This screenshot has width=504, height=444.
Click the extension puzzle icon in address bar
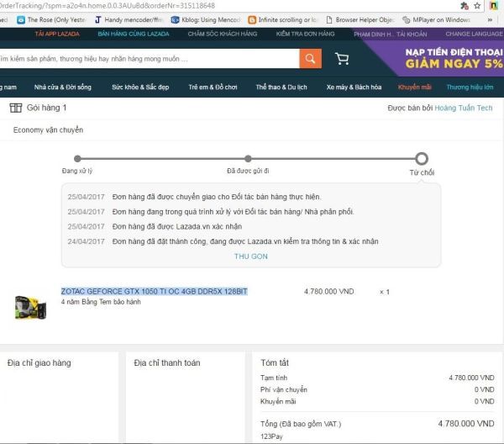[x=465, y=6]
